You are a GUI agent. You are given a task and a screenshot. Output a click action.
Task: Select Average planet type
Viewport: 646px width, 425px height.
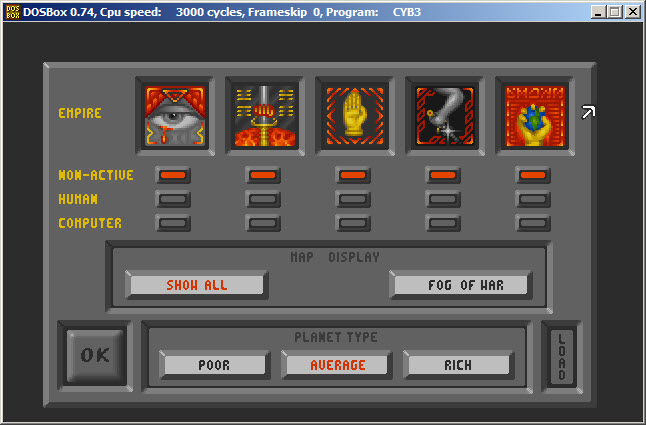click(x=337, y=365)
